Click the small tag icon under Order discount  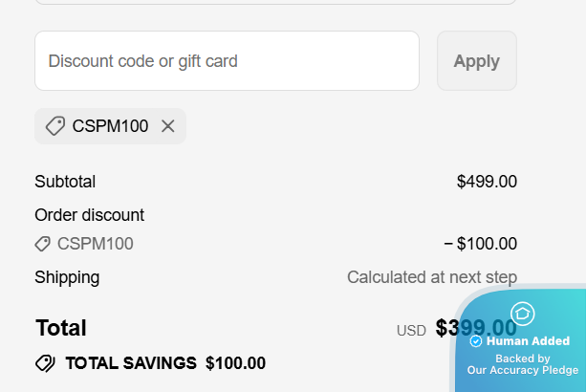(42, 244)
